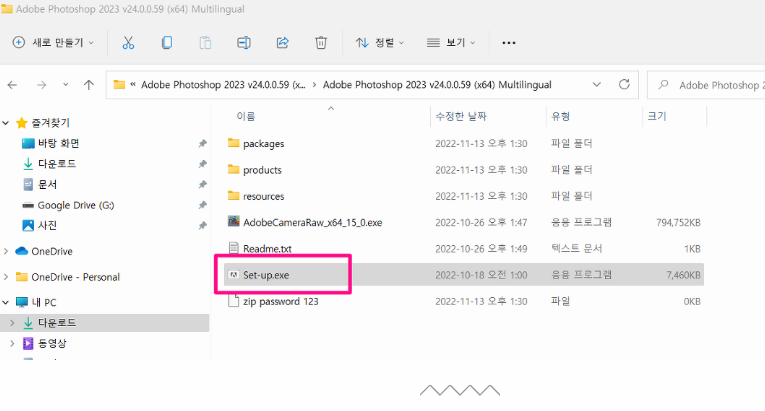Select Google Drive (G:) in sidebar
Image resolution: width=765 pixels, height=411 pixels.
coord(76,205)
